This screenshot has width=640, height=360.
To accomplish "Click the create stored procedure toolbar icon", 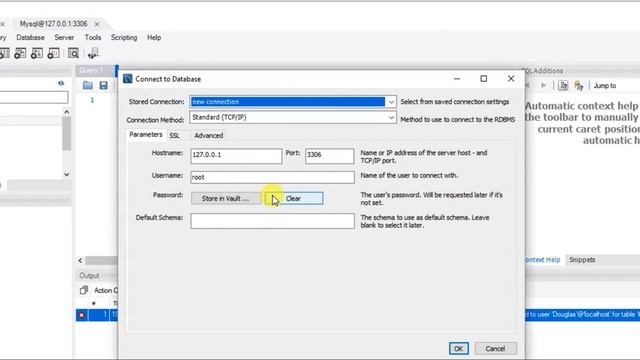I will 36,53.
